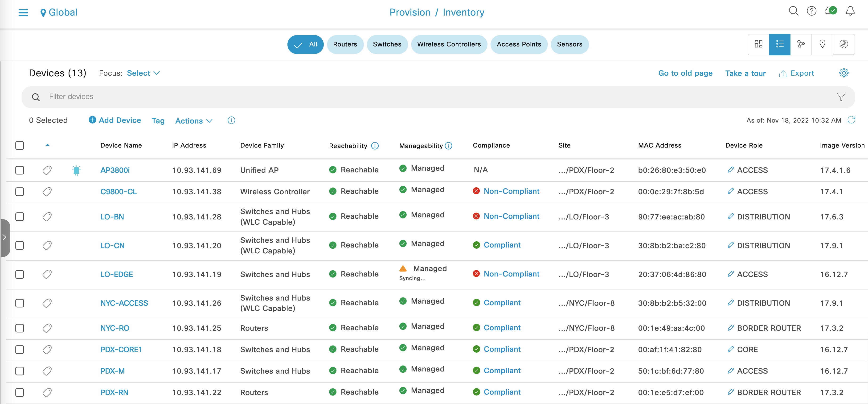Screen dimensions: 868x404
Task: Open the help question mark icon
Action: pos(811,11)
